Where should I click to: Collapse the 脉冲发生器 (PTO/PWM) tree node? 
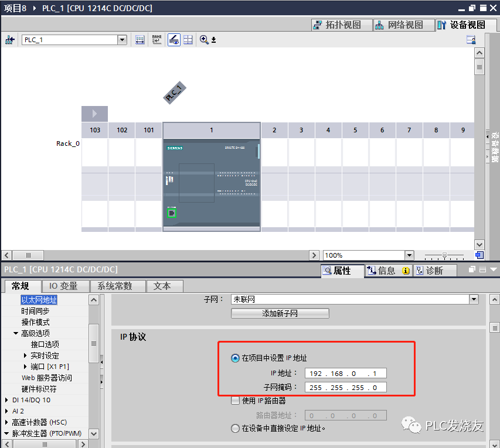tap(6, 433)
